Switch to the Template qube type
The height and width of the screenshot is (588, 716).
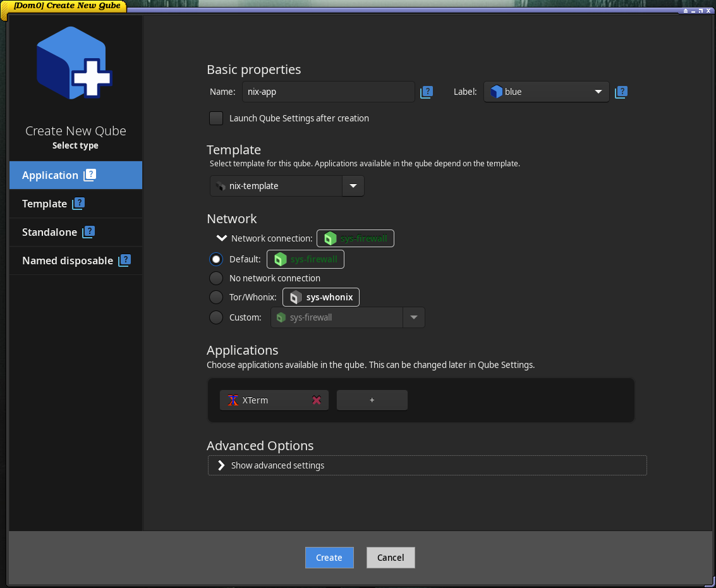(44, 204)
